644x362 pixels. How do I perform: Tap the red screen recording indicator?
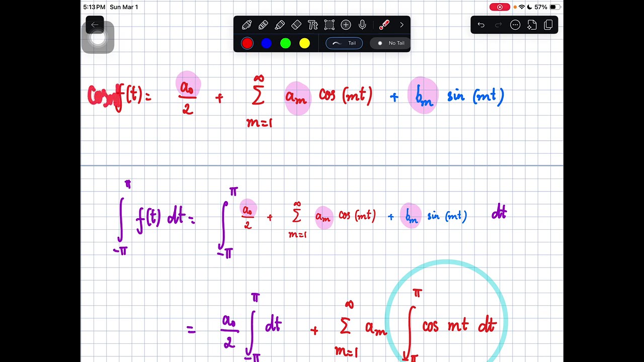coord(500,7)
